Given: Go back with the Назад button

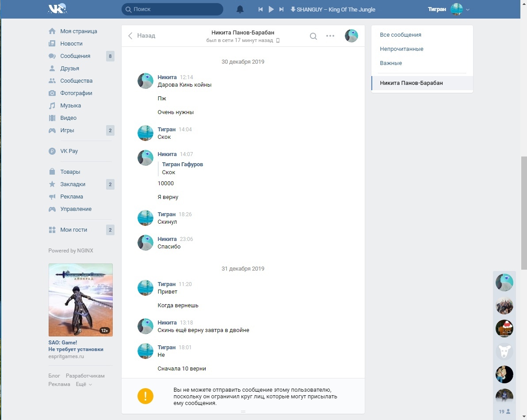Looking at the screenshot, I should click(x=142, y=36).
